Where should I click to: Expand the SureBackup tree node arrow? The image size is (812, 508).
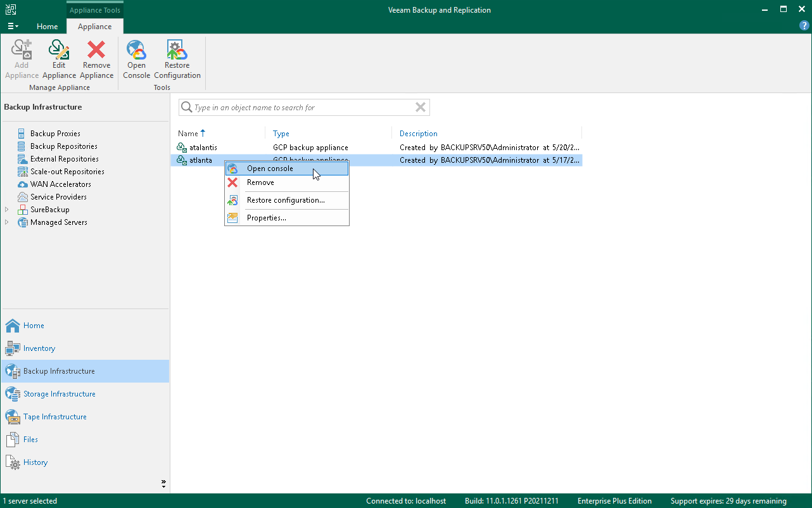[x=7, y=210]
